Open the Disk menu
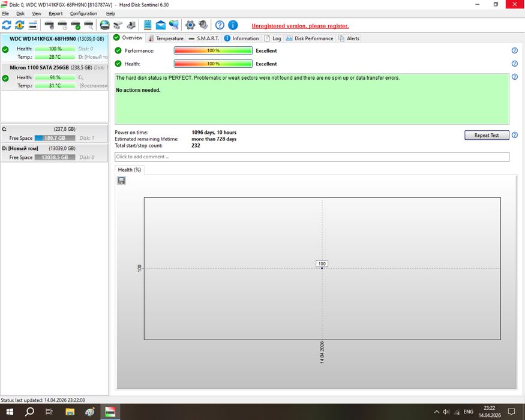The image size is (525, 420). (20, 14)
